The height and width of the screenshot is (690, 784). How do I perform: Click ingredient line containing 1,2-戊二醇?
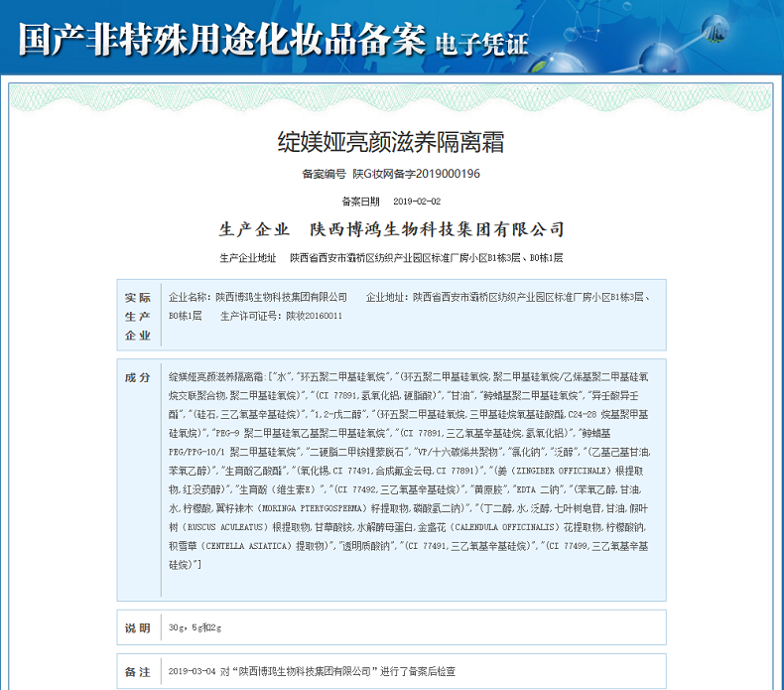[408, 415]
